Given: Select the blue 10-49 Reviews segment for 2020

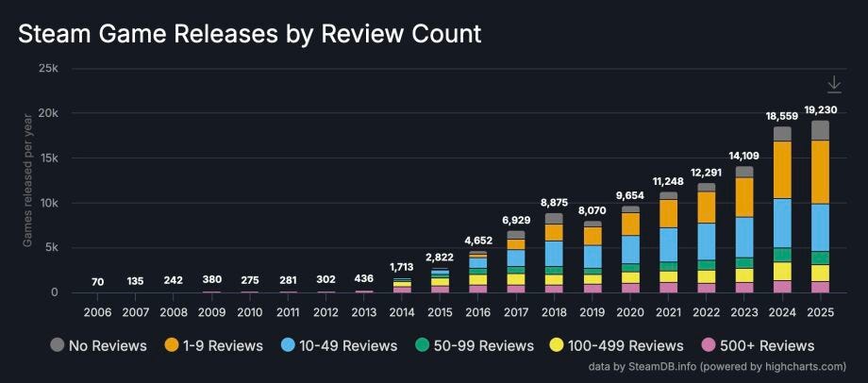Looking at the screenshot, I should pyautogui.click(x=630, y=250).
